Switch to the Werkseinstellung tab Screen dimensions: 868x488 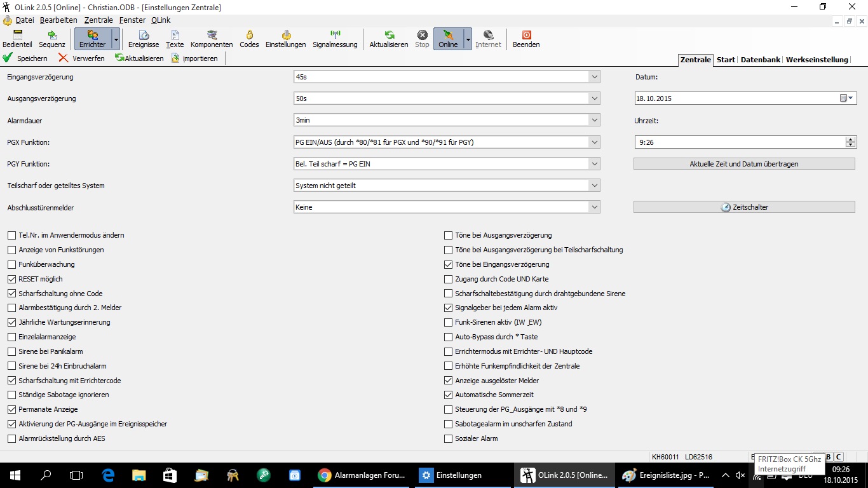[x=817, y=60]
